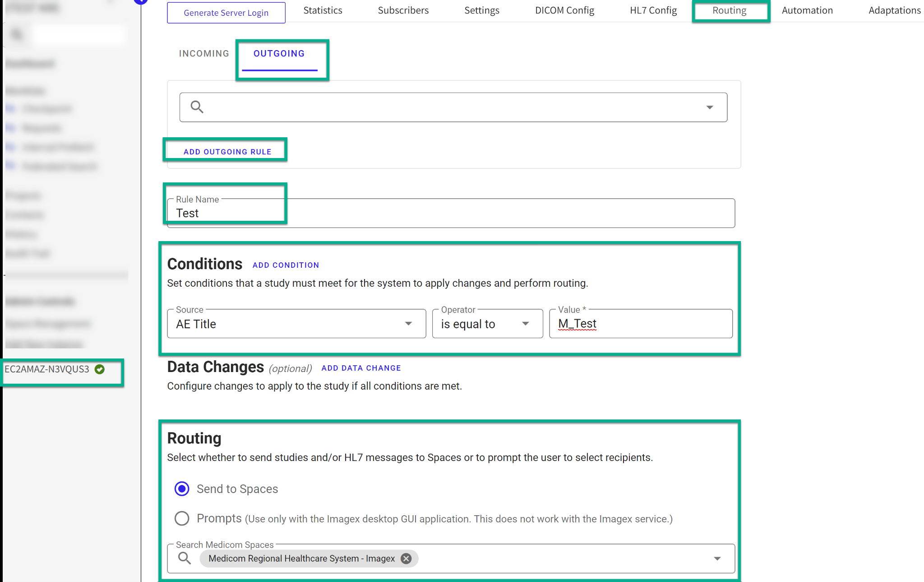
Task: Open the Search Medicom Spaces dropdown arrow
Action: pos(717,558)
